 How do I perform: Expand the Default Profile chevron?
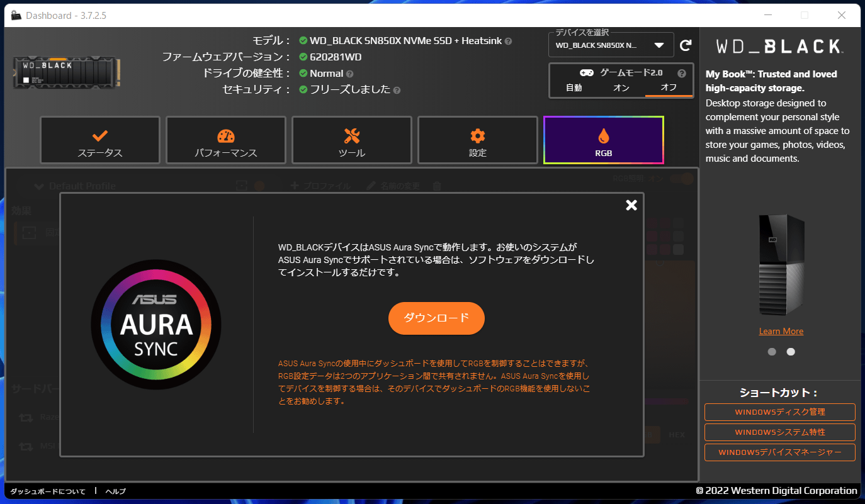[39, 186]
